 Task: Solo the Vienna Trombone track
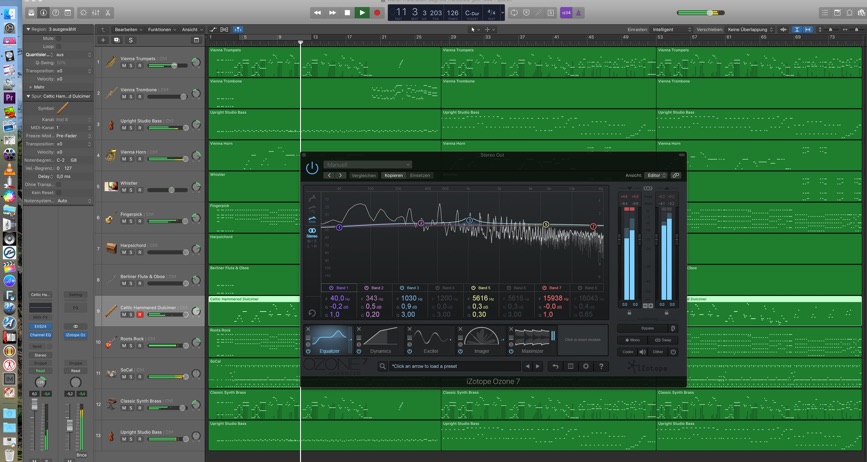[132, 97]
